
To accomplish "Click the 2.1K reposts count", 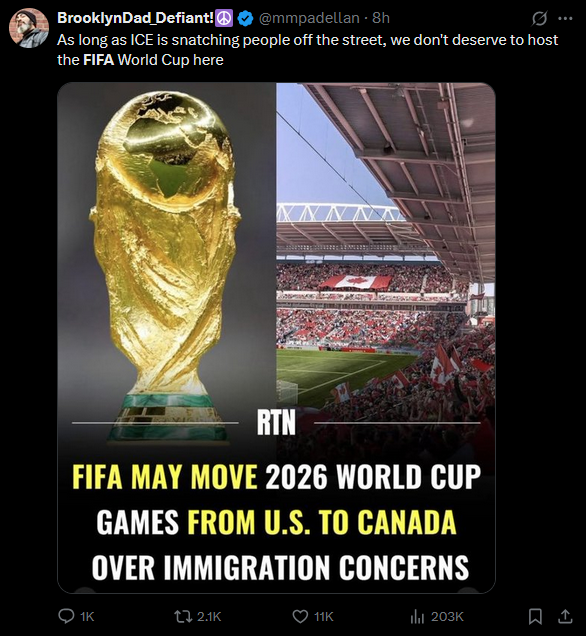I will click(x=209, y=617).
